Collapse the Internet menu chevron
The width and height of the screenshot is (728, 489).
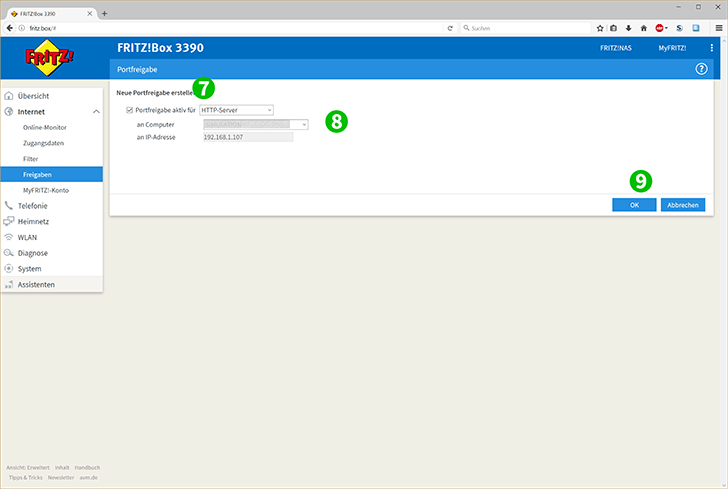pyautogui.click(x=96, y=111)
